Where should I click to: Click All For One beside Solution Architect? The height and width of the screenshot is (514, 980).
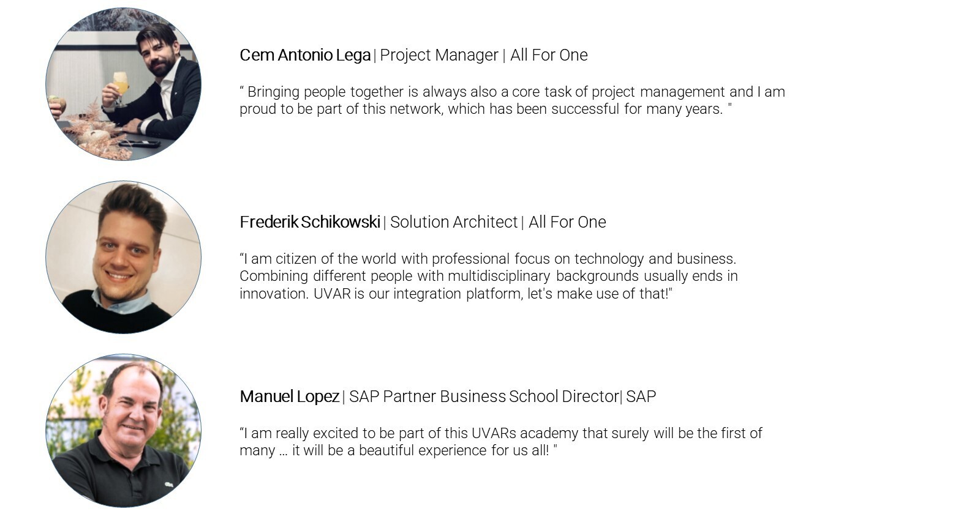coord(567,222)
